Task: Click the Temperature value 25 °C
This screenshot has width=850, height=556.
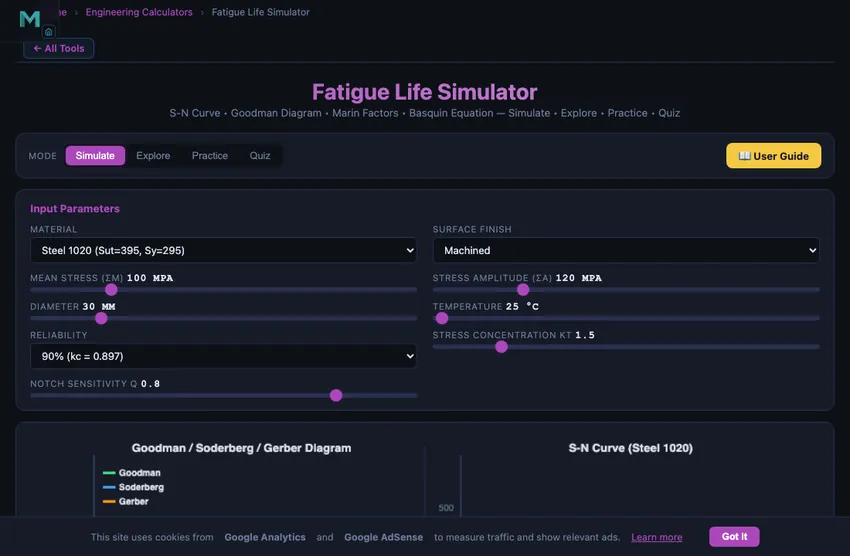Action: click(x=523, y=307)
